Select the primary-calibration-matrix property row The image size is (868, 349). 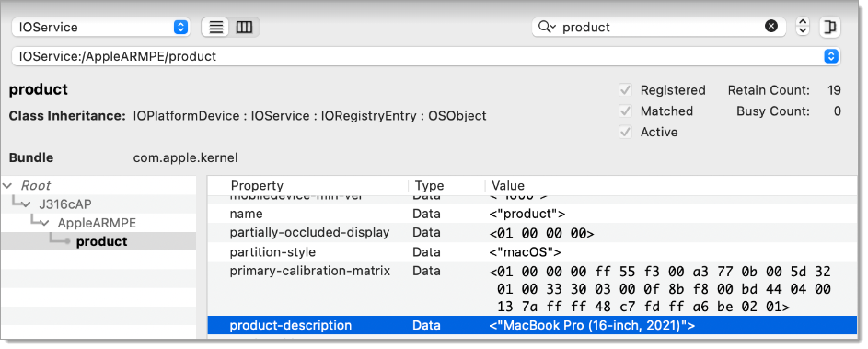point(532,288)
